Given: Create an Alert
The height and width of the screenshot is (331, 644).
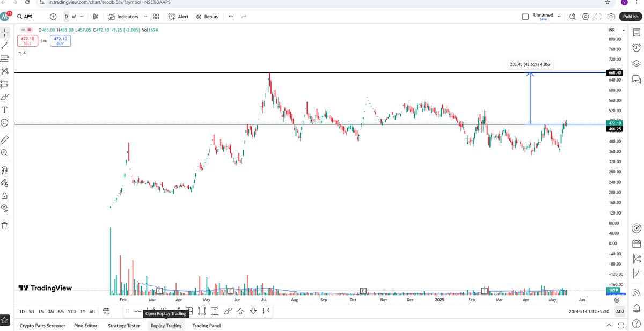Looking at the screenshot, I should (179, 17).
